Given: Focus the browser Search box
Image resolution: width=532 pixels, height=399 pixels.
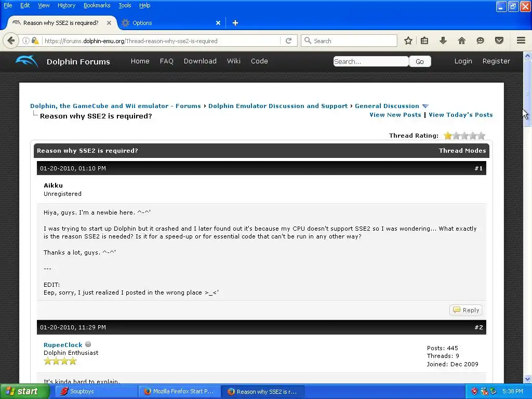Looking at the screenshot, I should [x=349, y=41].
